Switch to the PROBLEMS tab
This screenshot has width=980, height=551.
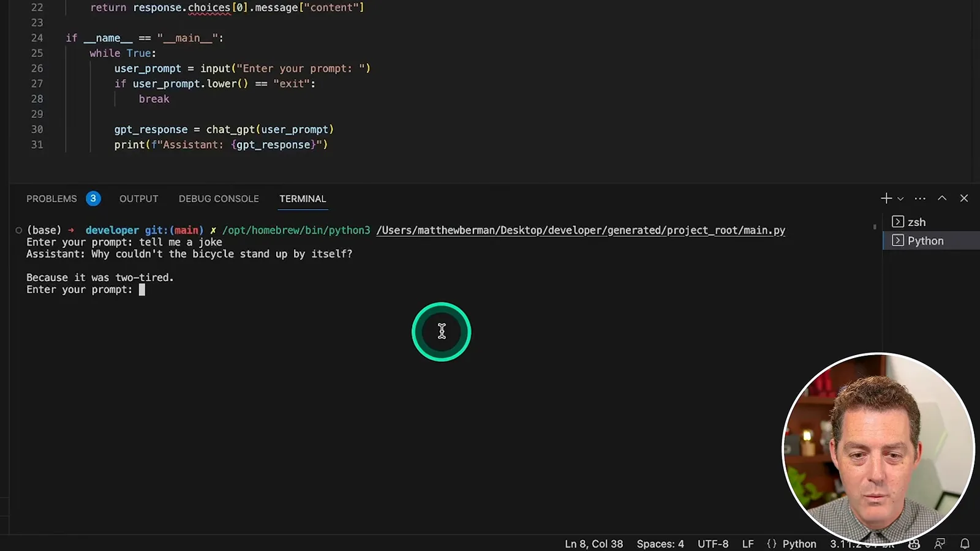pos(51,199)
